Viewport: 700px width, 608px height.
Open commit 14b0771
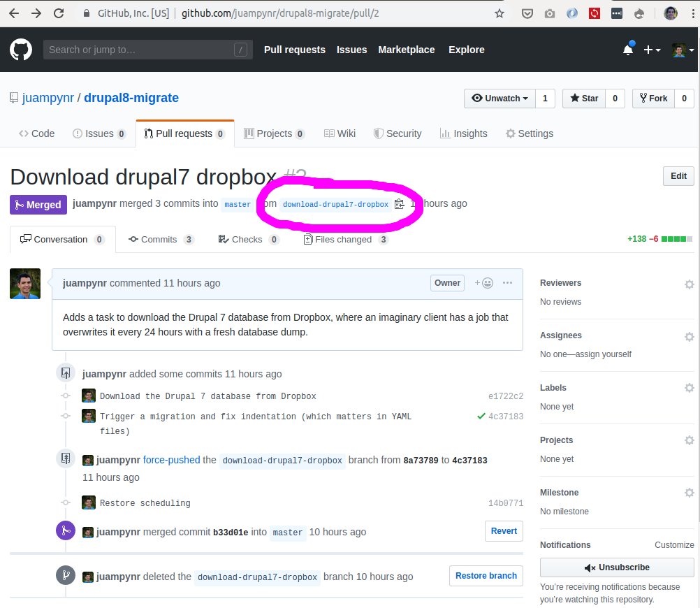[505, 503]
